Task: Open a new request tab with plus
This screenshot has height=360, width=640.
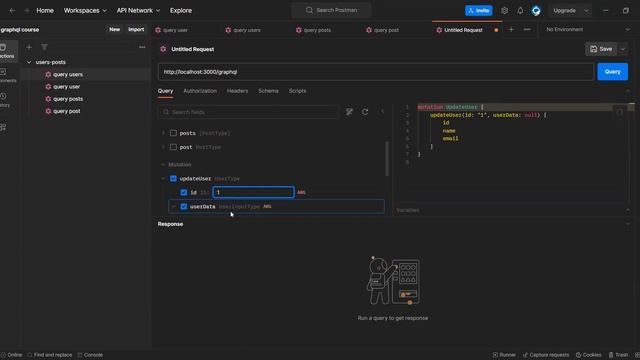Action: (511, 29)
